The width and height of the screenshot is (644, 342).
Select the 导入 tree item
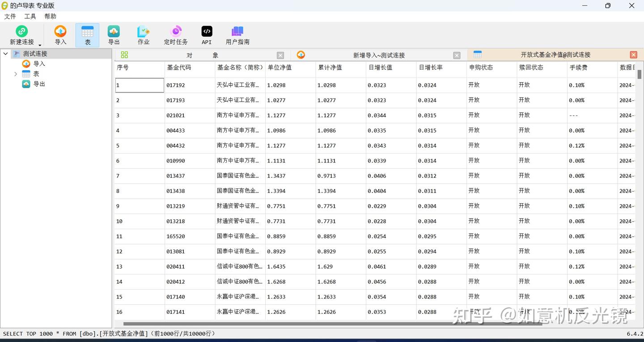(39, 64)
